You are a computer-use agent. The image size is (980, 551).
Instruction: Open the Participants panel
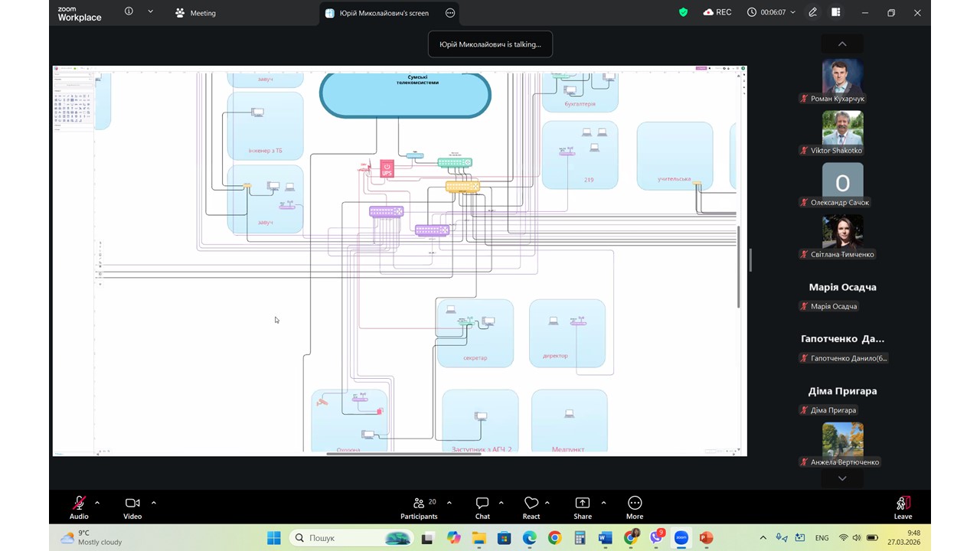tap(420, 507)
